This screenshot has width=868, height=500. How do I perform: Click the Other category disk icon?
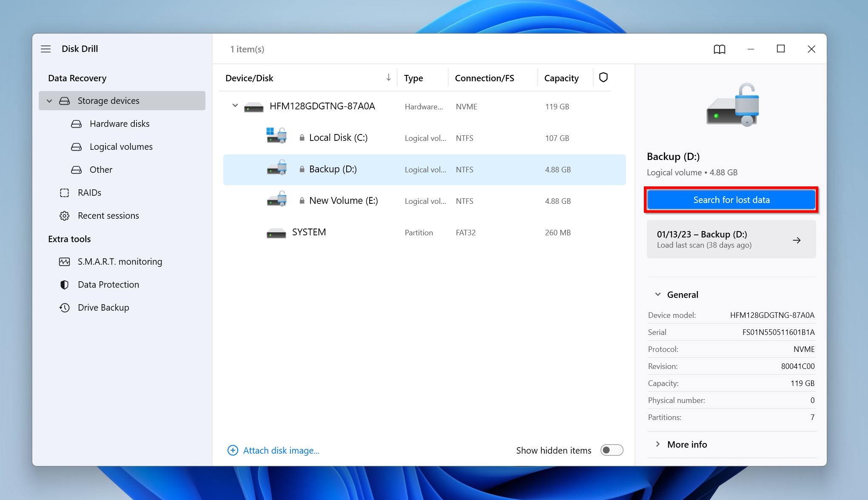click(x=76, y=170)
